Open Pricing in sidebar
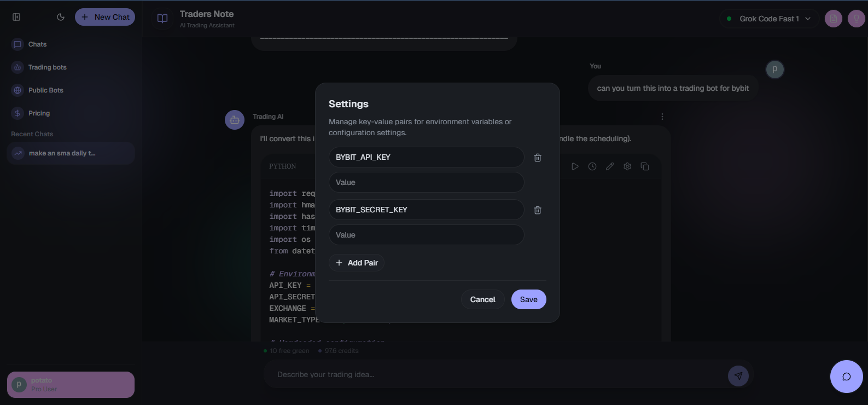The width and height of the screenshot is (868, 405). tap(39, 113)
